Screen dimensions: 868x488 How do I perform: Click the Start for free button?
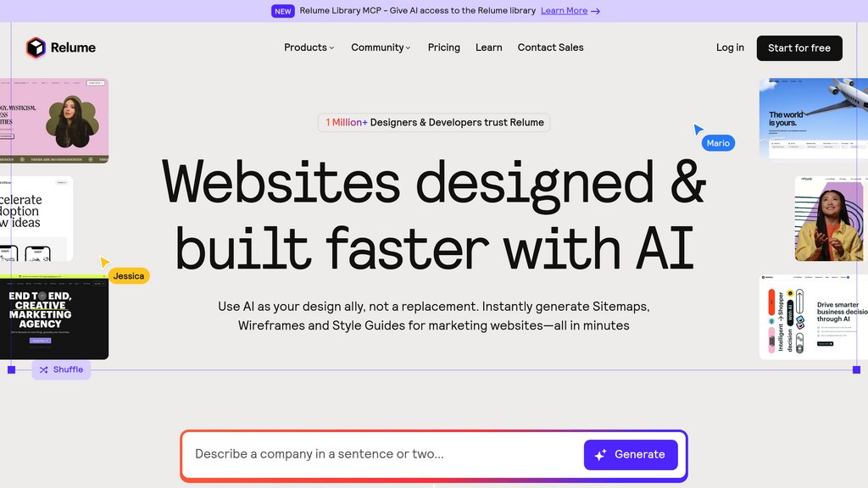799,48
